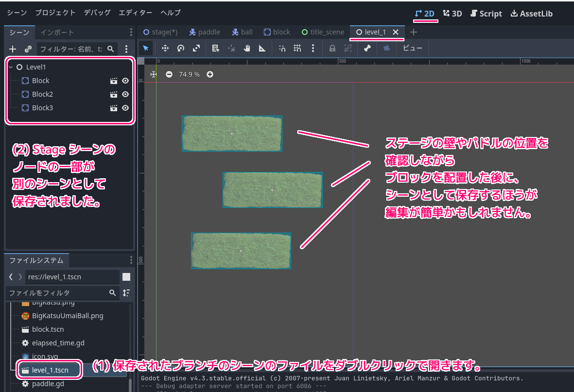Edit the res://level_1.tscn path field
Viewport: 574px width, 392px height.
72,277
